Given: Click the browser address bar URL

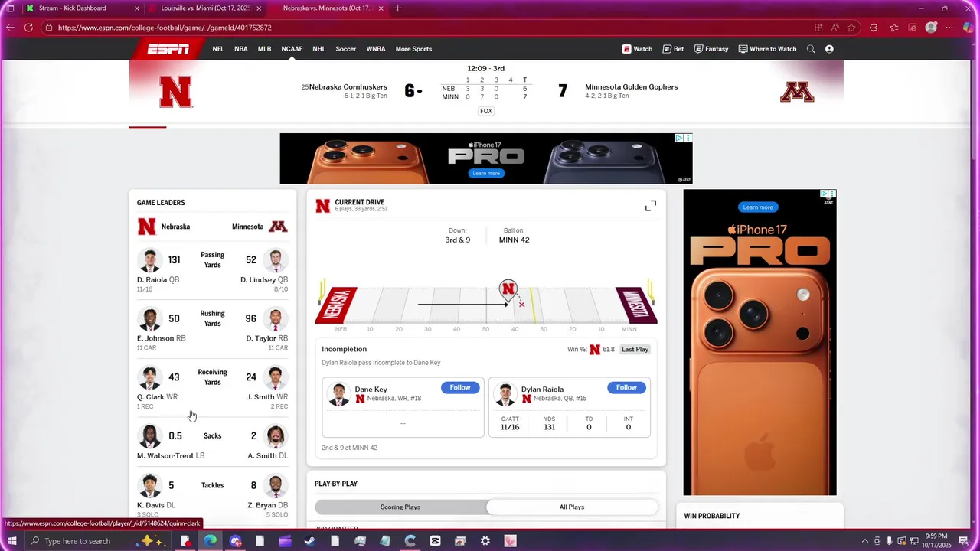Looking at the screenshot, I should 165,28.
